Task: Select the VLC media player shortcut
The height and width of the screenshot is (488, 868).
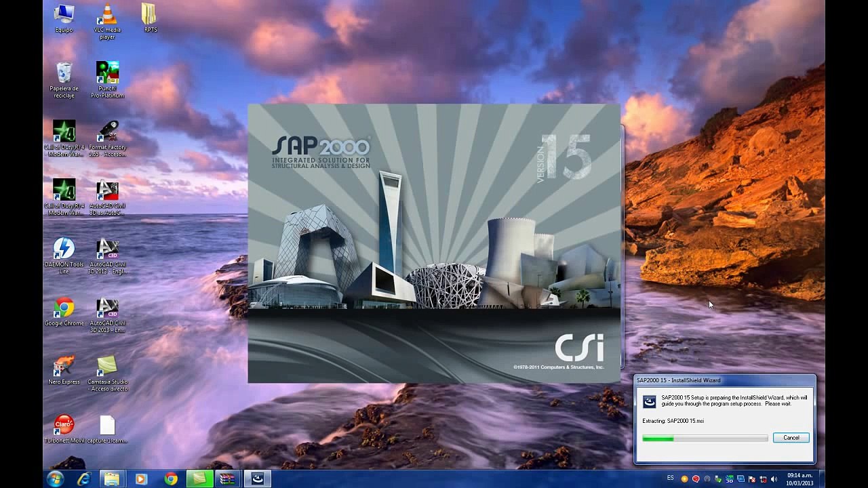Action: (107, 22)
